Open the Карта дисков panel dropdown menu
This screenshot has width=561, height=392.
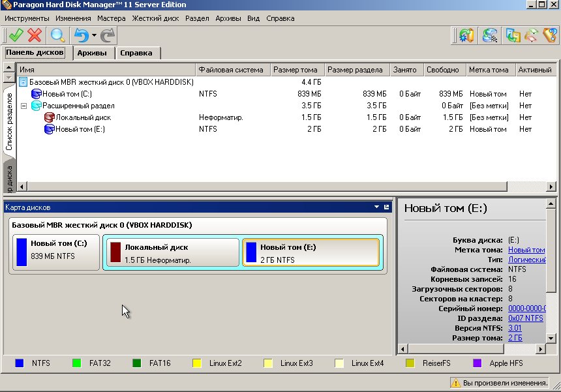[376, 207]
